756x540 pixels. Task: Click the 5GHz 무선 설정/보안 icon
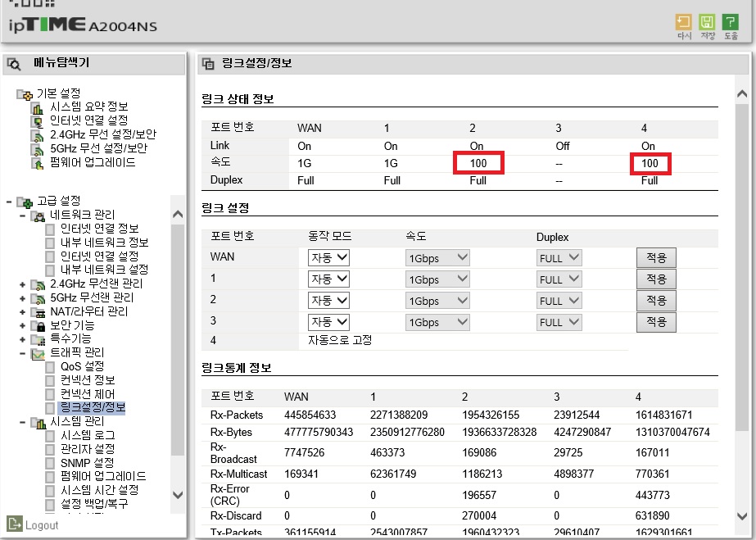pyautogui.click(x=37, y=149)
